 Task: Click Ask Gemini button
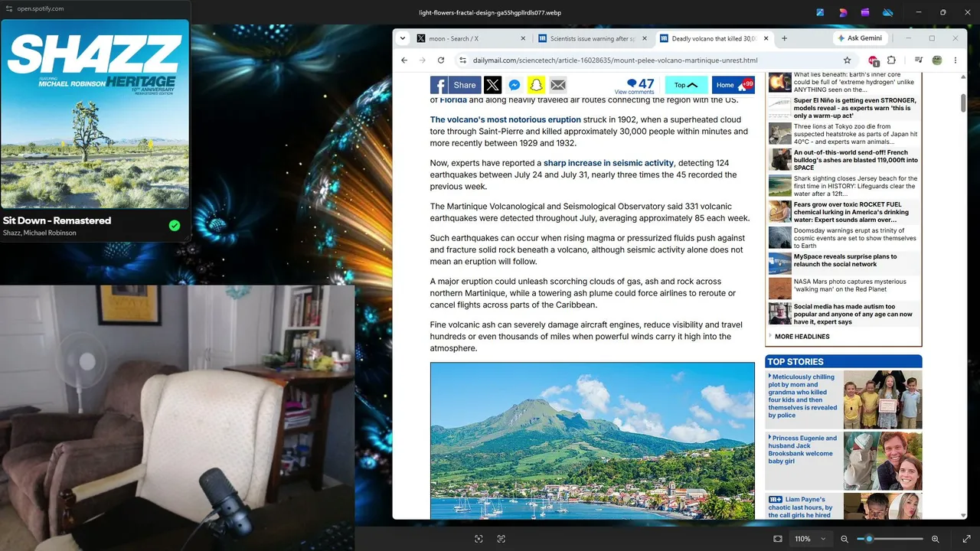pos(860,38)
